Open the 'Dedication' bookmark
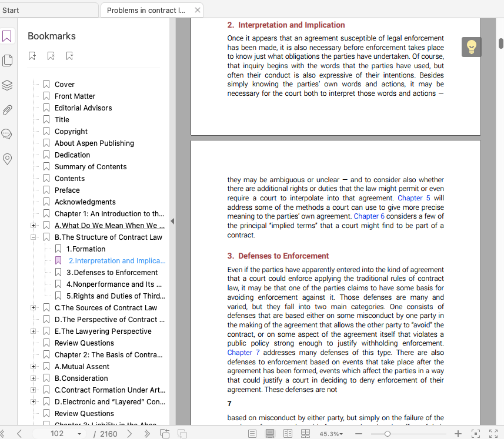 [72, 155]
